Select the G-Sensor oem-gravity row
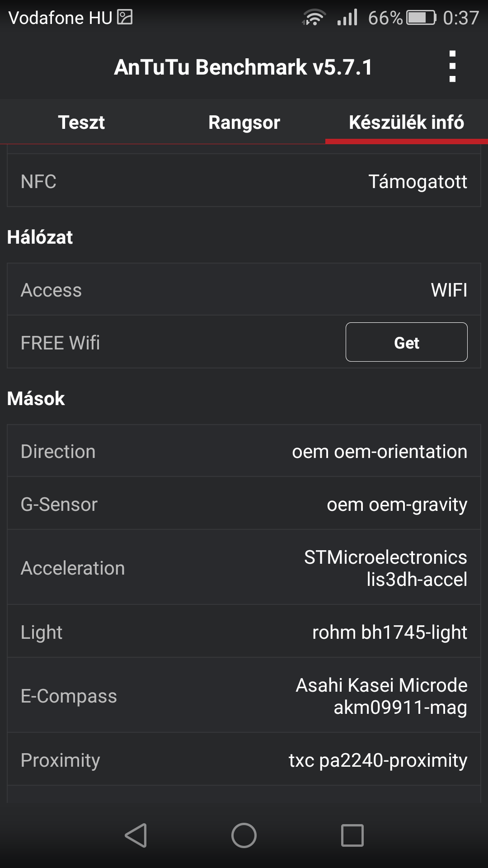 pos(244,504)
